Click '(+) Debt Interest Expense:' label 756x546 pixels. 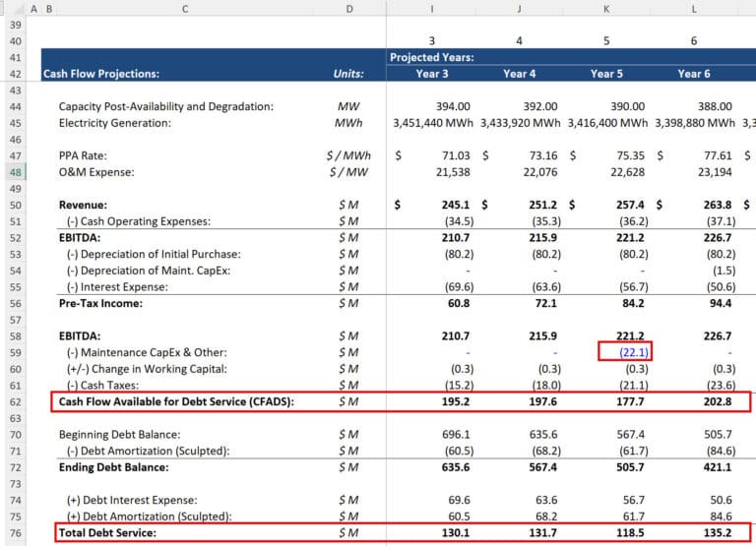[132, 500]
